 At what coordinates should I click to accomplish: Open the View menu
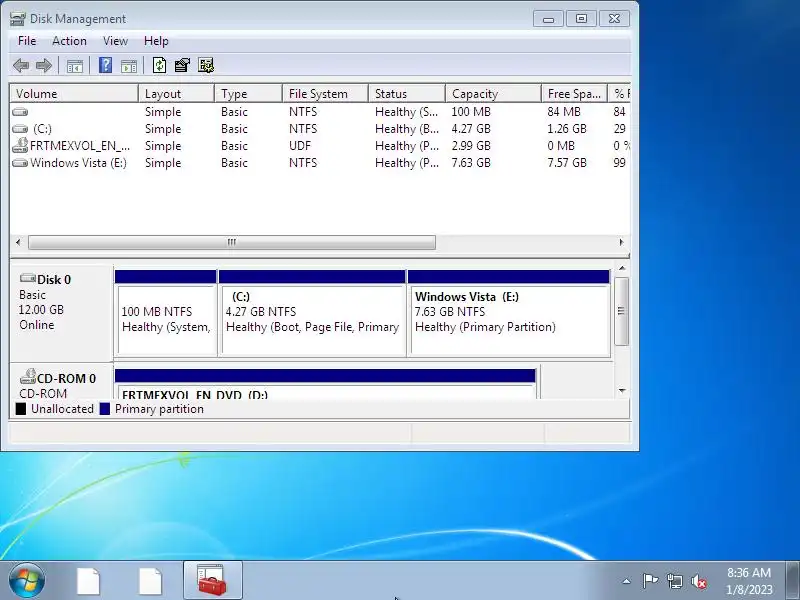pyautogui.click(x=115, y=41)
